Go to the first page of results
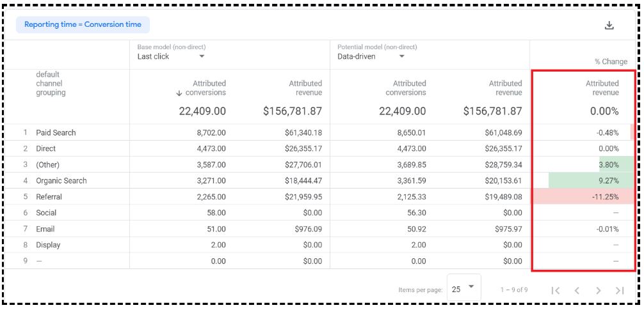 click(555, 290)
